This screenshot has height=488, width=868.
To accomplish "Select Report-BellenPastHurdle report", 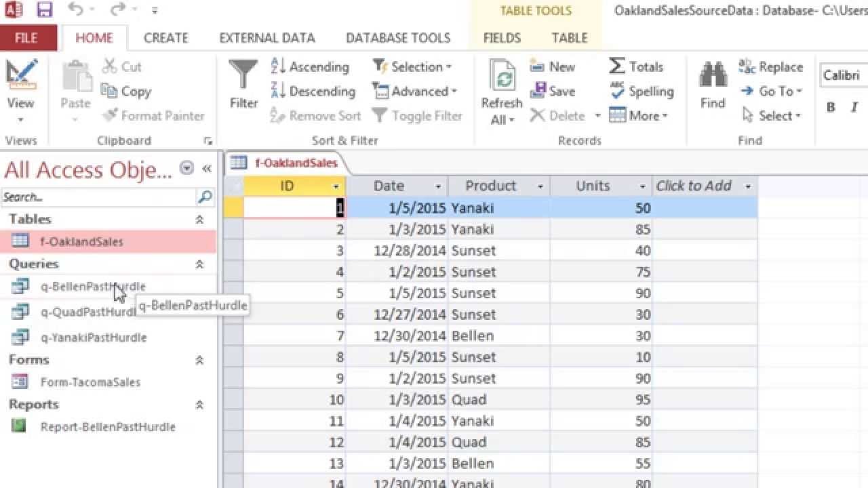I will (x=108, y=427).
